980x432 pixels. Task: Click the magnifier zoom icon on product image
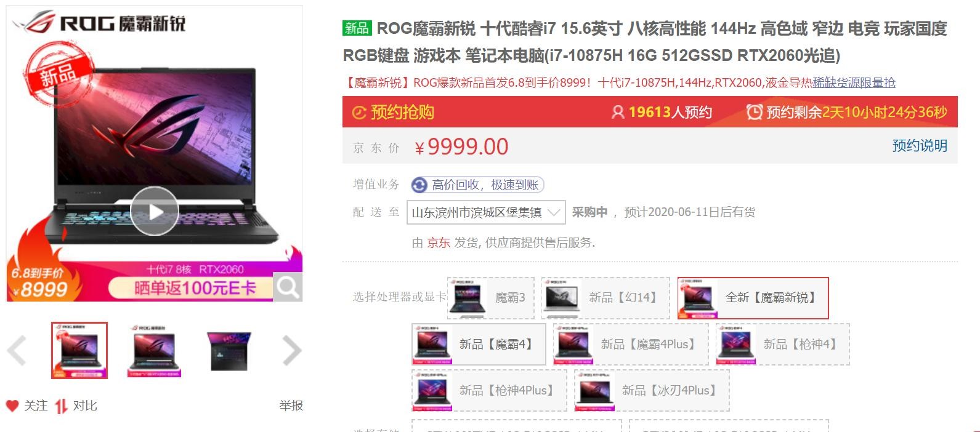[288, 287]
